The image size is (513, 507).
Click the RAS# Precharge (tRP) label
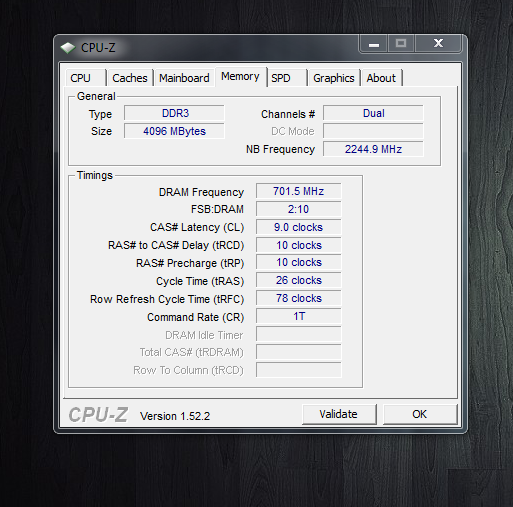point(190,263)
